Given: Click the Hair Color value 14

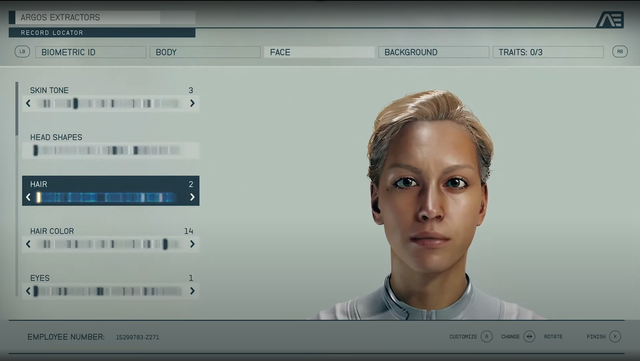Looking at the screenshot, I should click(x=189, y=231).
